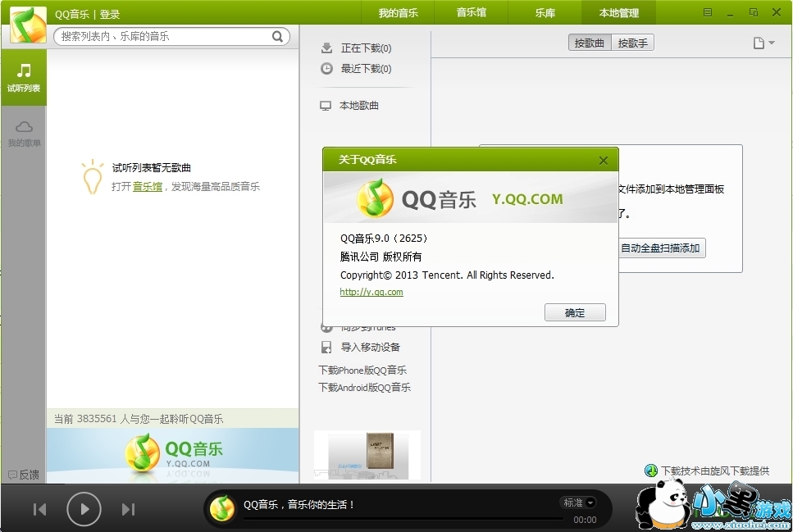Click the version text QQ音乐9.0 (2625)
This screenshot has height=532, width=793.
coord(385,239)
